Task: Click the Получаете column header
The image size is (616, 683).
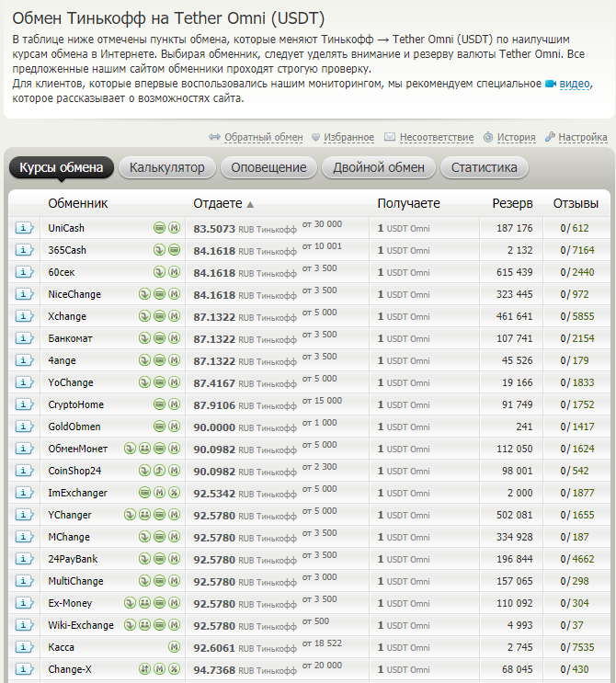Action: click(x=408, y=203)
